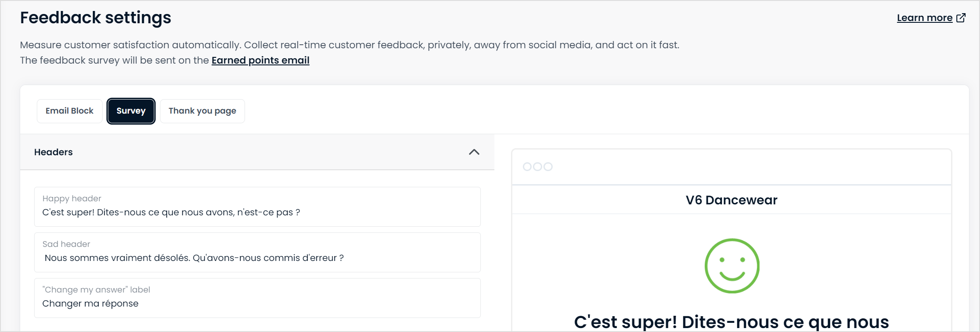Click the external-link icon beside Learn more
The image size is (980, 332).
pos(961,18)
